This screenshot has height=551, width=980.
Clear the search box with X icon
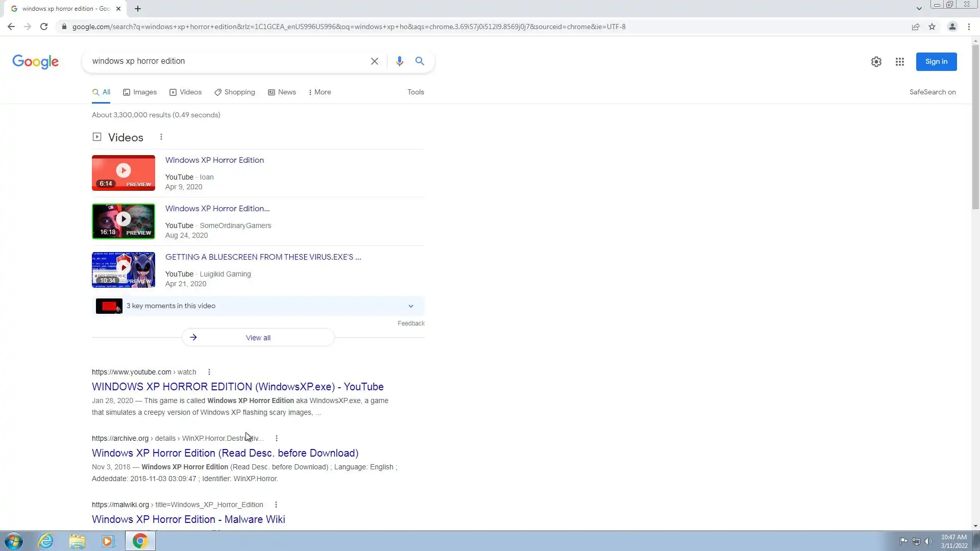pos(374,61)
